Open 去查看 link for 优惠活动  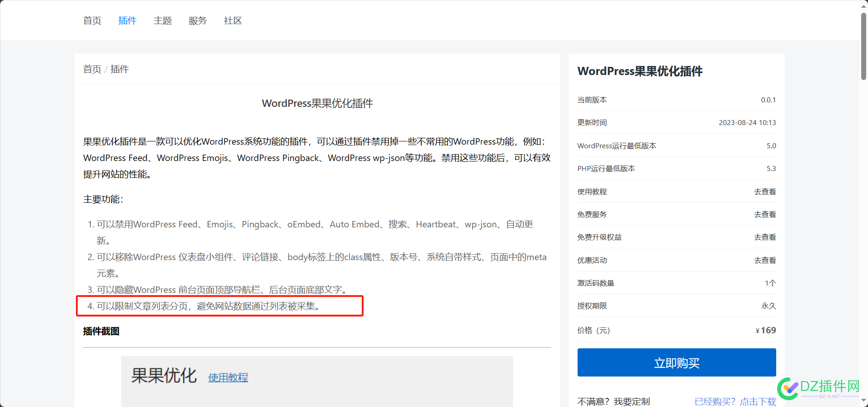tap(765, 260)
